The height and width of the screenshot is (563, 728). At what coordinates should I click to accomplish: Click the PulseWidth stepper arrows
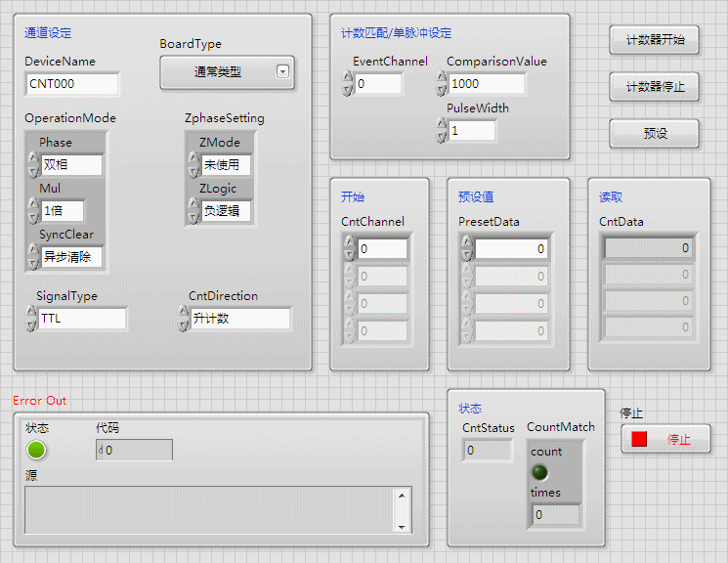point(442,130)
